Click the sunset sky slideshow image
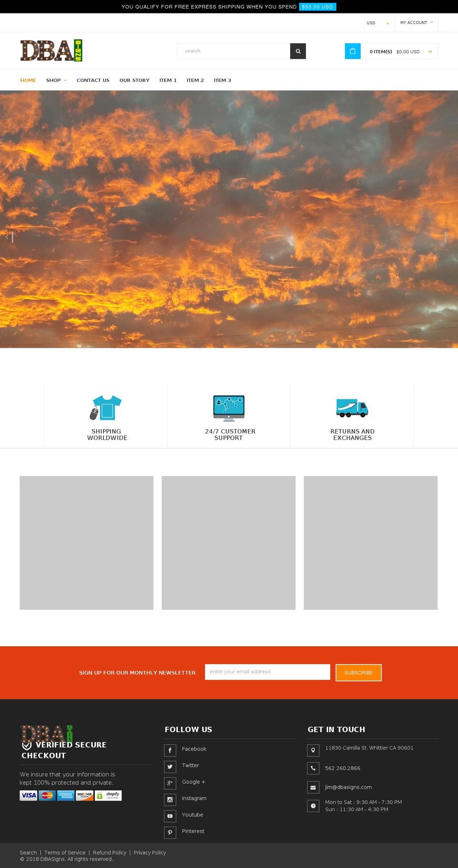458x868 pixels. [x=229, y=219]
